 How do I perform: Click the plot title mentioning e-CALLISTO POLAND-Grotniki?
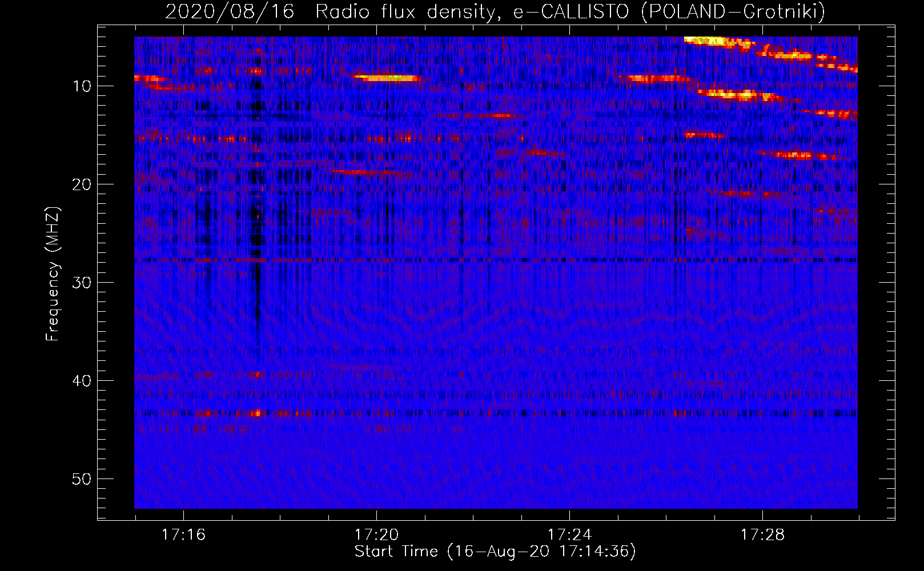495,11
